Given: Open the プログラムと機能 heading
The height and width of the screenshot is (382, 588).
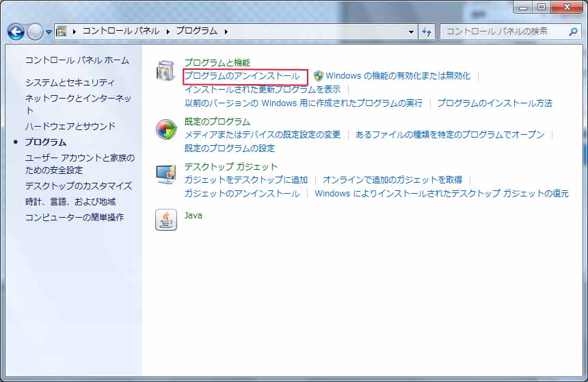Looking at the screenshot, I should pos(217,62).
